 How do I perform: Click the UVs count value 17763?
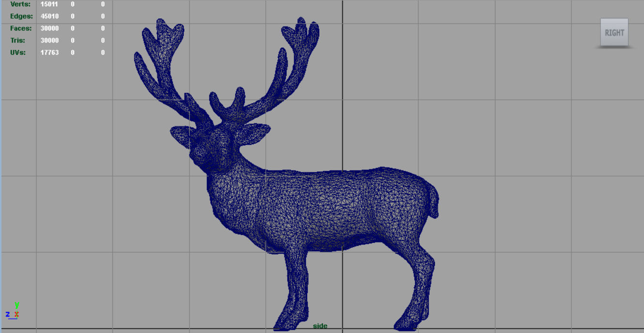[x=49, y=52]
